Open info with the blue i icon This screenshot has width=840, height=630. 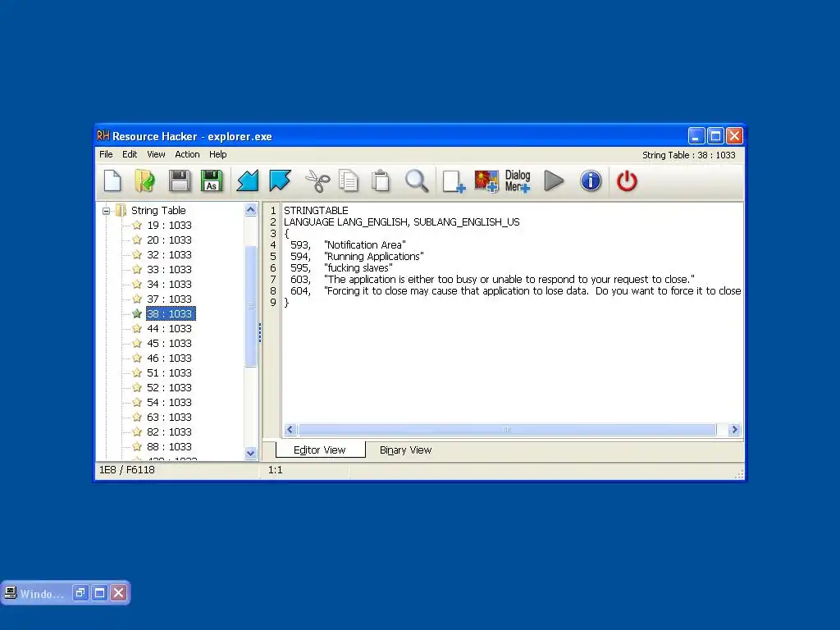[591, 181]
